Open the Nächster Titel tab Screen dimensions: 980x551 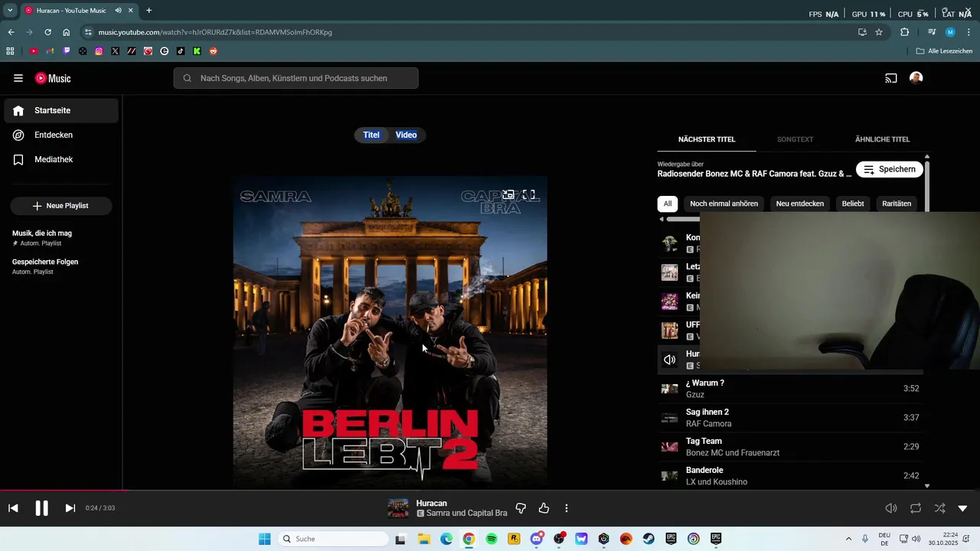pyautogui.click(x=707, y=139)
